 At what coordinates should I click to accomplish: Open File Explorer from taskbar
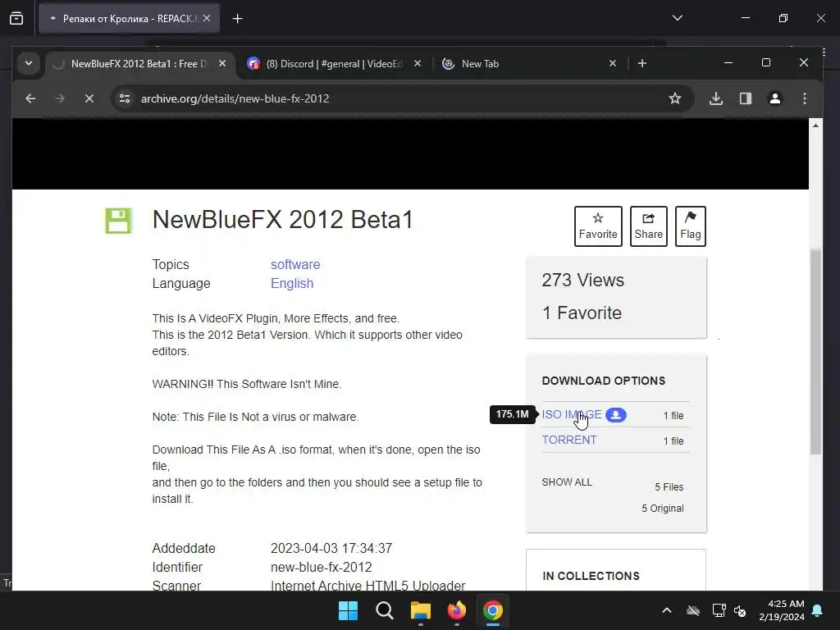421,610
